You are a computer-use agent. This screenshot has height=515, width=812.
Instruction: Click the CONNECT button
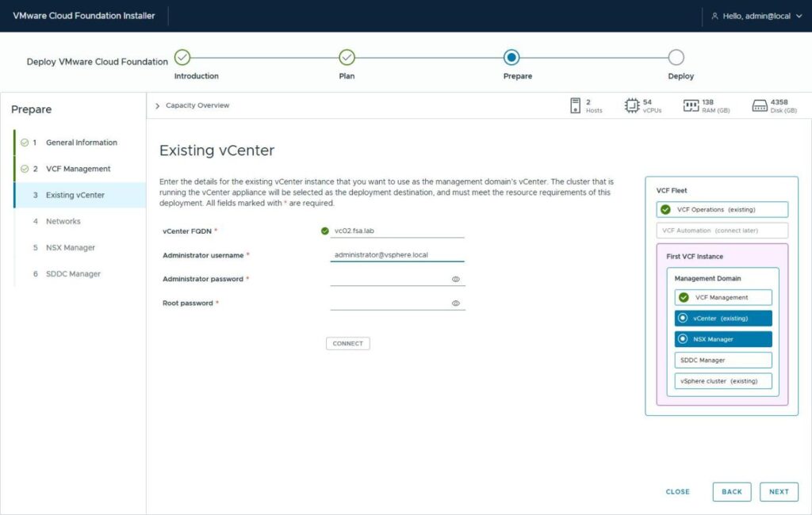click(348, 344)
